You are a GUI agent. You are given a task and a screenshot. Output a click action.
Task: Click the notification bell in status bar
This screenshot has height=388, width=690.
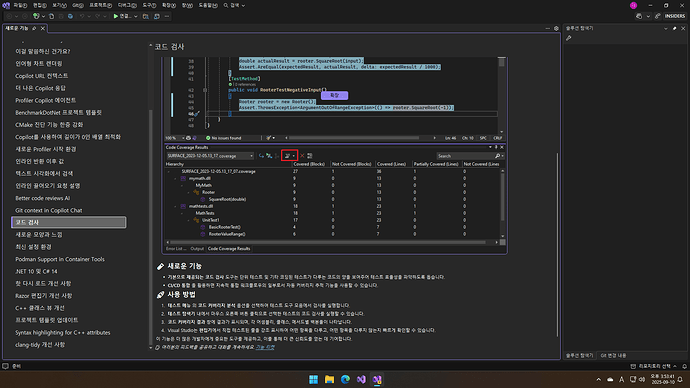[x=684, y=366]
